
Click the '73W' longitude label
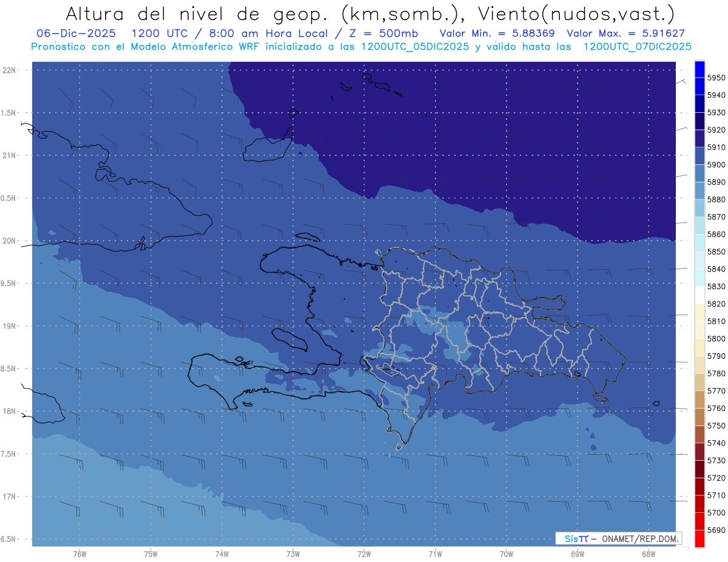point(293,554)
